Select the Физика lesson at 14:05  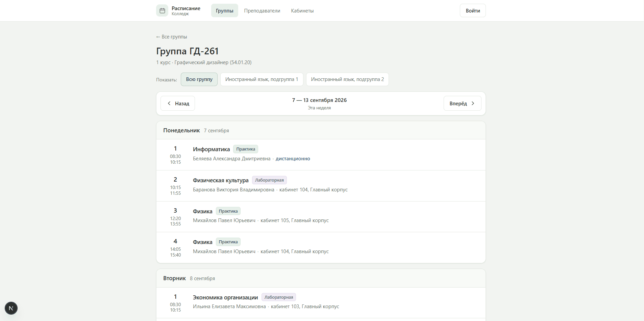(202, 242)
